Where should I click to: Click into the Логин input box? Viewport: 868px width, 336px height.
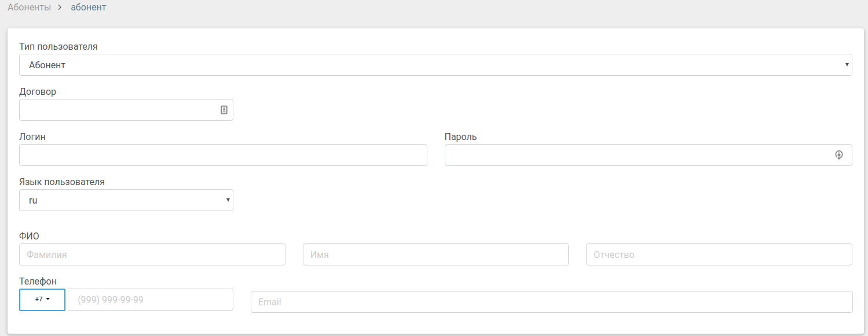(223, 155)
